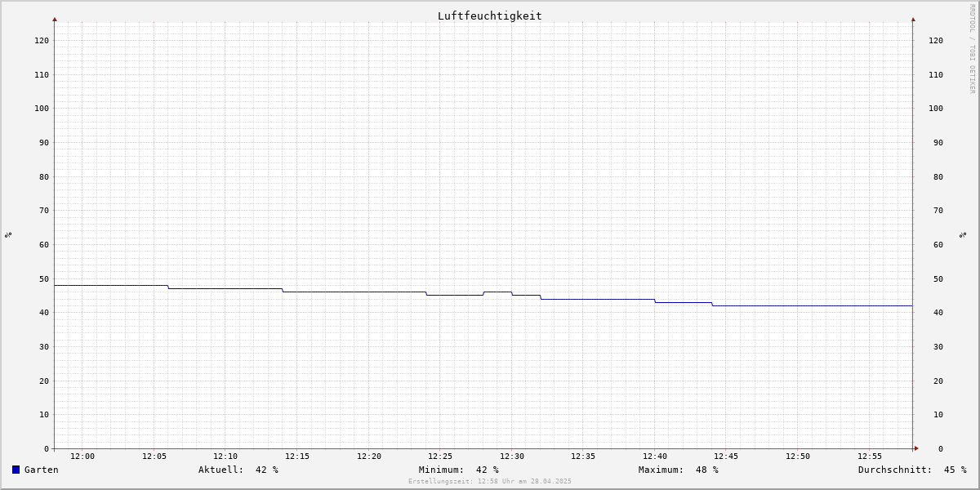Click the 20 label on the left axis

44,381
